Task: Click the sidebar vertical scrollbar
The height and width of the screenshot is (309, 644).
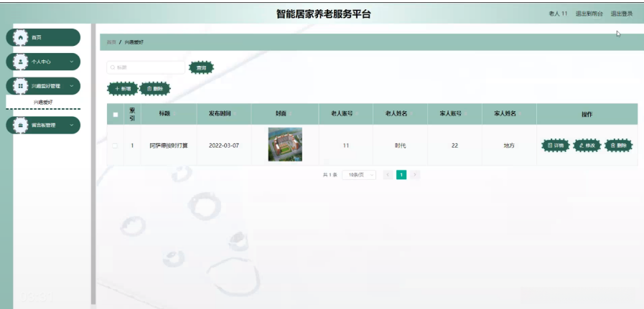Action: (93, 164)
